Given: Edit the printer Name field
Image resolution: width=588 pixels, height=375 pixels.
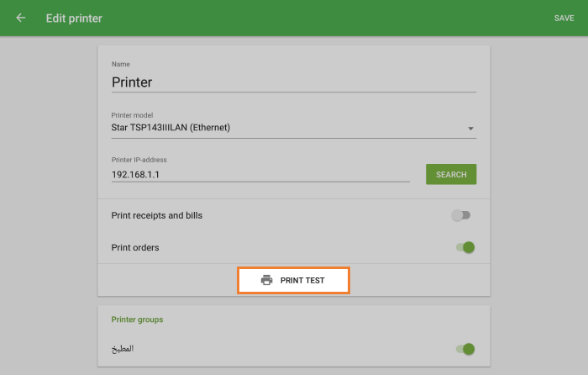Looking at the screenshot, I should click(294, 82).
